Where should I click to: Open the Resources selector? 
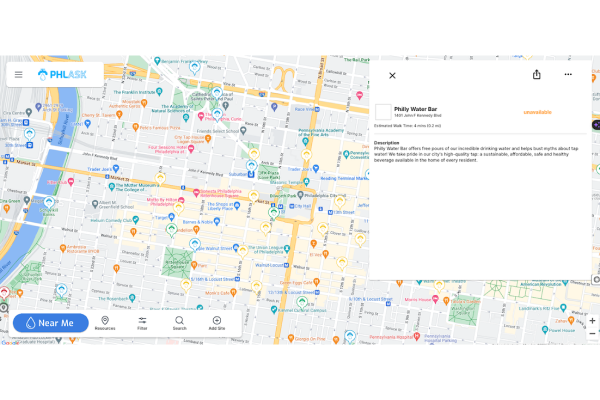click(x=105, y=322)
